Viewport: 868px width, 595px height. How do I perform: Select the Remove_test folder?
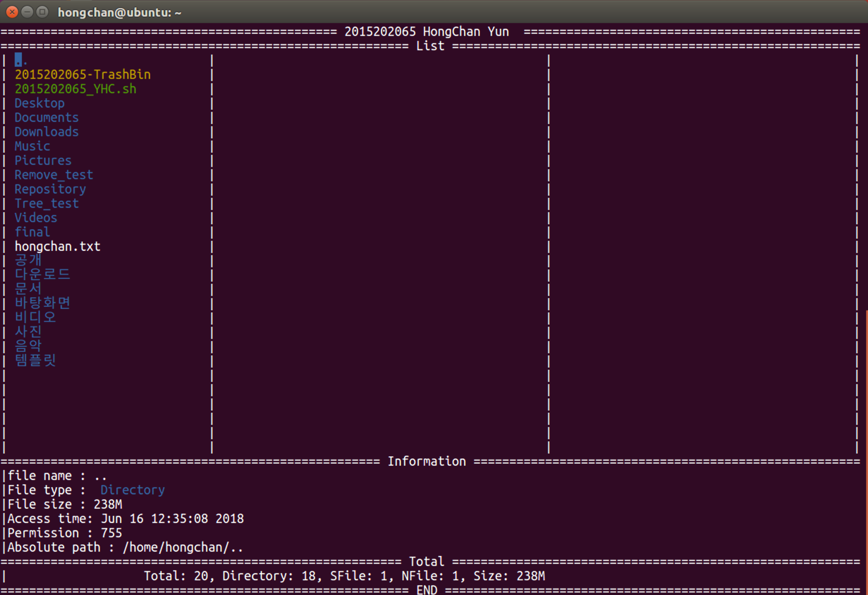pyautogui.click(x=54, y=175)
